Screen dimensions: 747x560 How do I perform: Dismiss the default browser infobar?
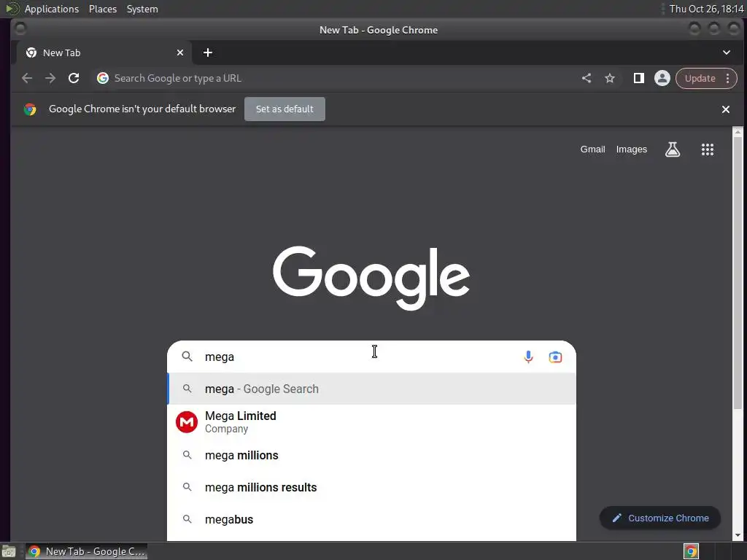[726, 109]
